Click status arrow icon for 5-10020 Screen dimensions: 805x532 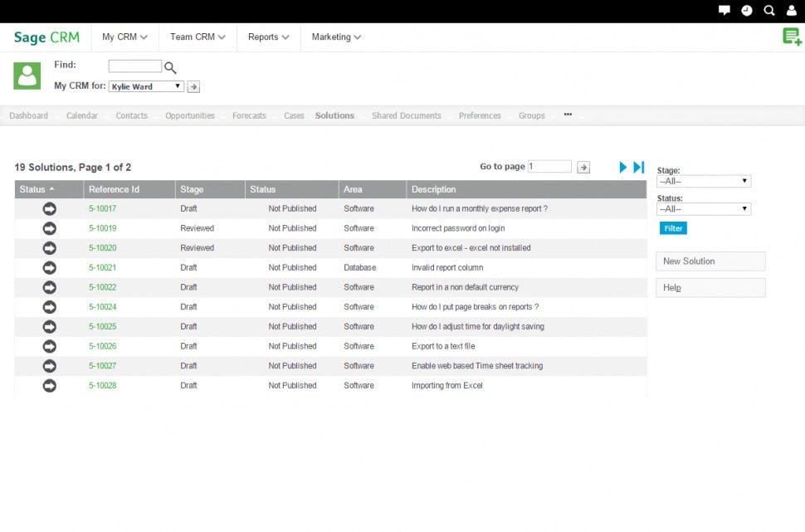pos(49,248)
